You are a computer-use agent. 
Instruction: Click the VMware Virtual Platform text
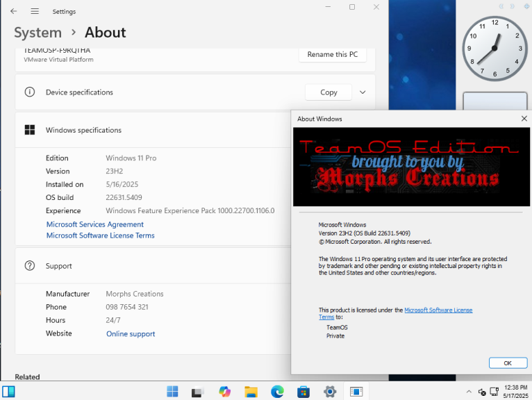point(59,59)
